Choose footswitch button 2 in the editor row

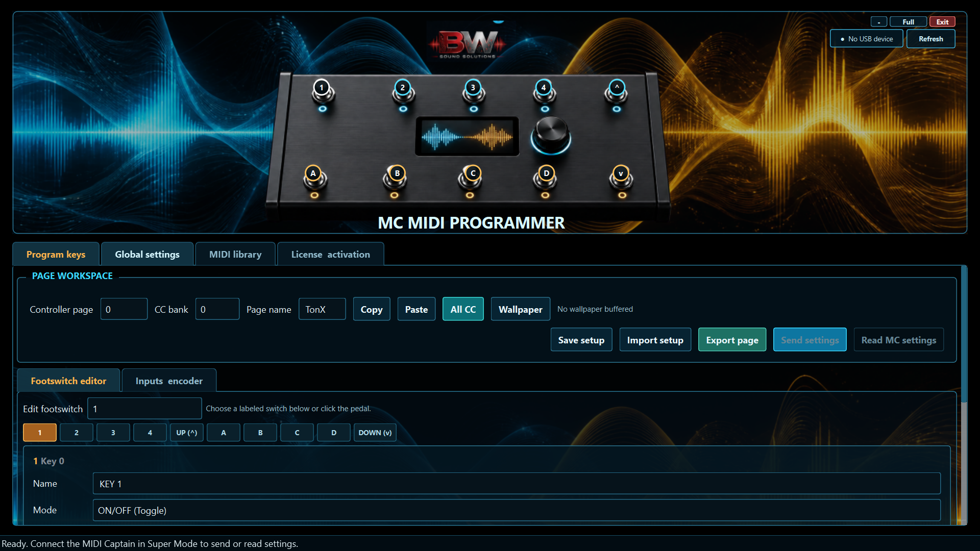point(77,433)
